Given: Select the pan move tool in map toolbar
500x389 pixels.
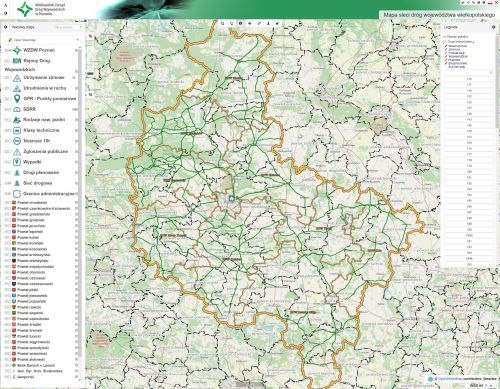Looking at the screenshot, I should (x=249, y=23).
